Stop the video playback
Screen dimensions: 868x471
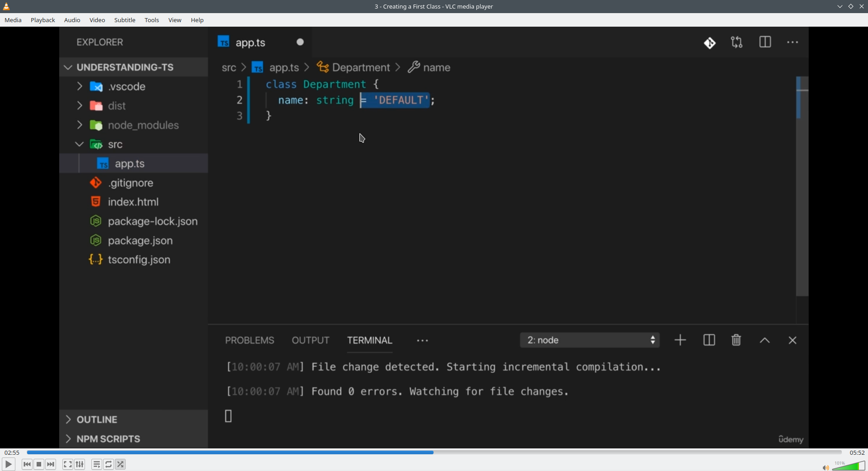coord(39,464)
